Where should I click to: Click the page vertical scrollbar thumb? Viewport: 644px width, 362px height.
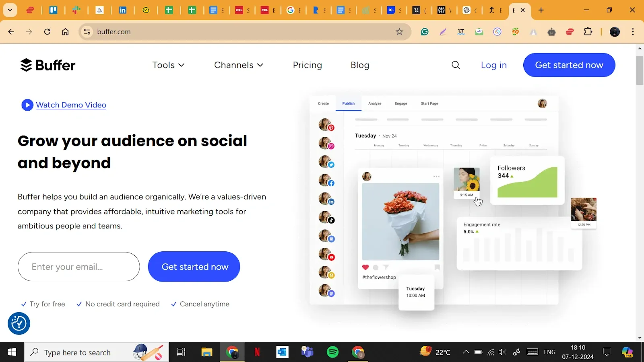click(x=640, y=70)
